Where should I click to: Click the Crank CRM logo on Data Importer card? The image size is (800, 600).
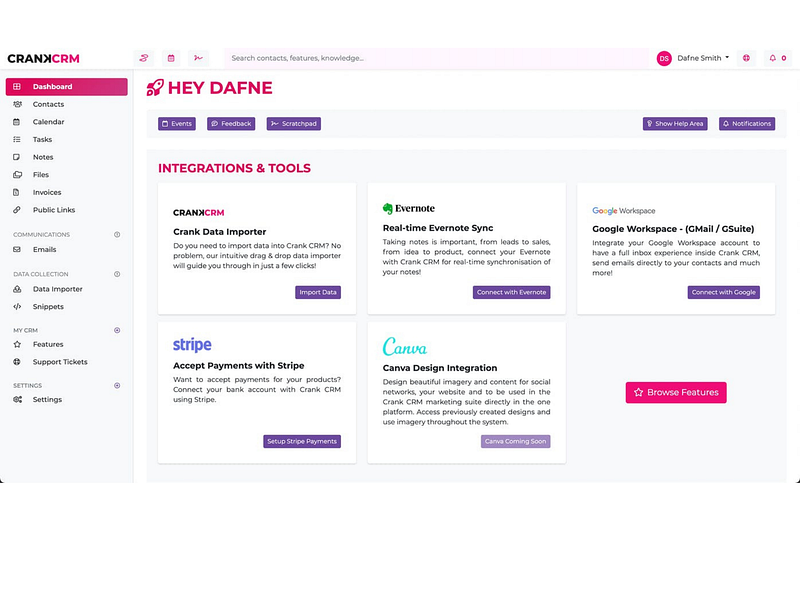pyautogui.click(x=198, y=213)
